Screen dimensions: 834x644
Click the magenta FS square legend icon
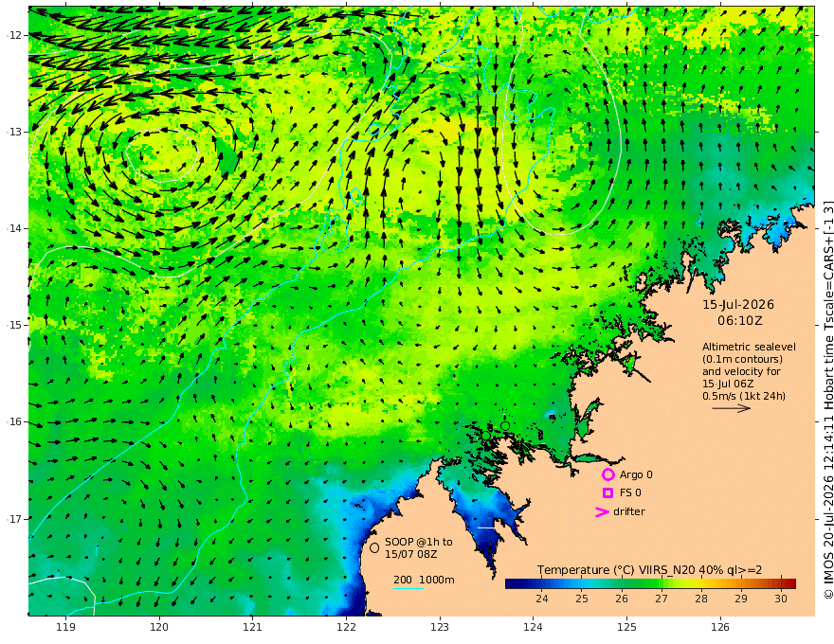(607, 493)
